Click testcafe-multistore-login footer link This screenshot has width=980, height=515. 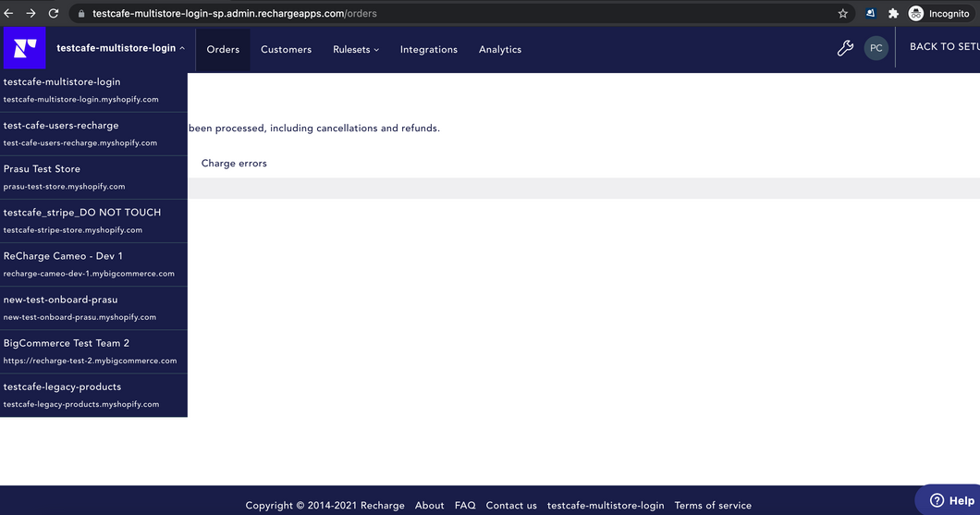(606, 505)
